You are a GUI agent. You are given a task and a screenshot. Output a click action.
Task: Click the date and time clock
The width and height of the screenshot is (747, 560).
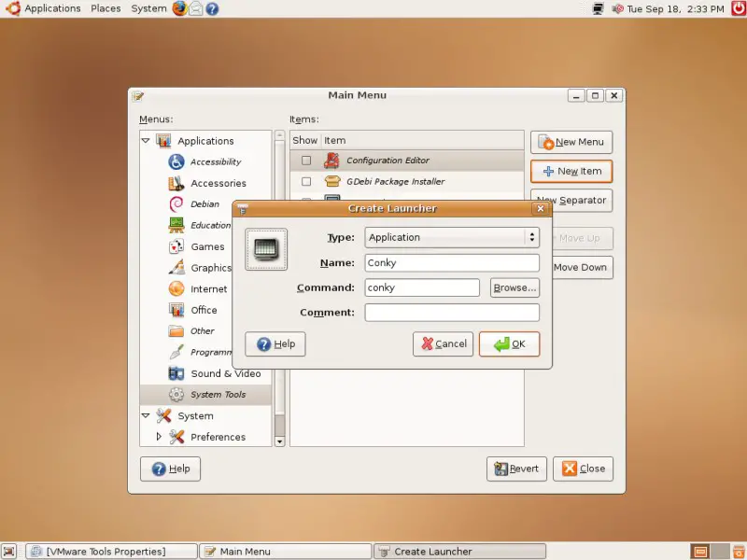(x=675, y=8)
